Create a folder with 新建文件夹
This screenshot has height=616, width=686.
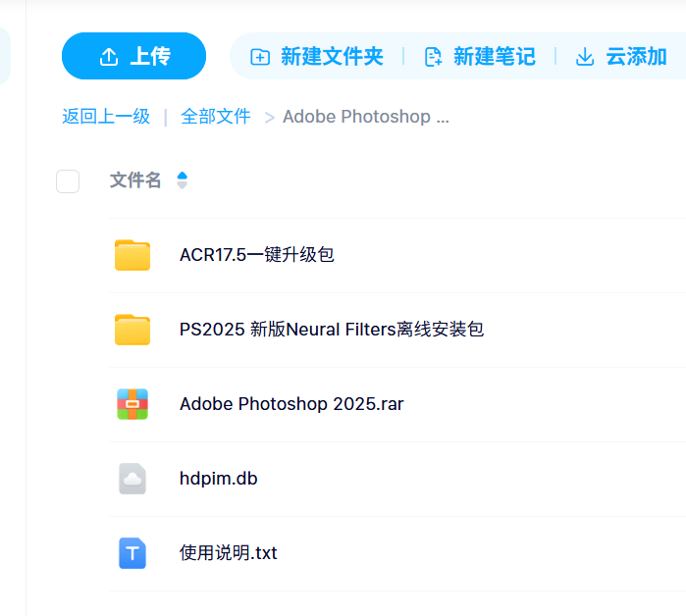tap(317, 56)
